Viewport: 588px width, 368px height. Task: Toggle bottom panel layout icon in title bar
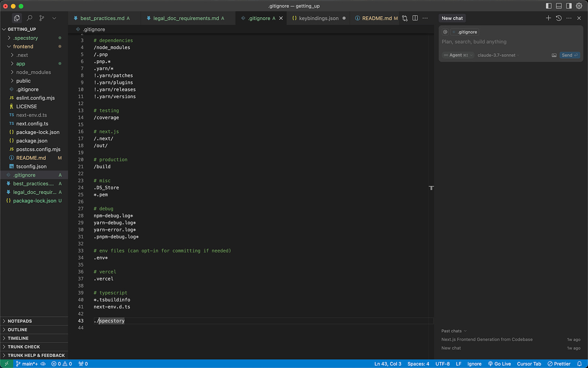pyautogui.click(x=559, y=6)
